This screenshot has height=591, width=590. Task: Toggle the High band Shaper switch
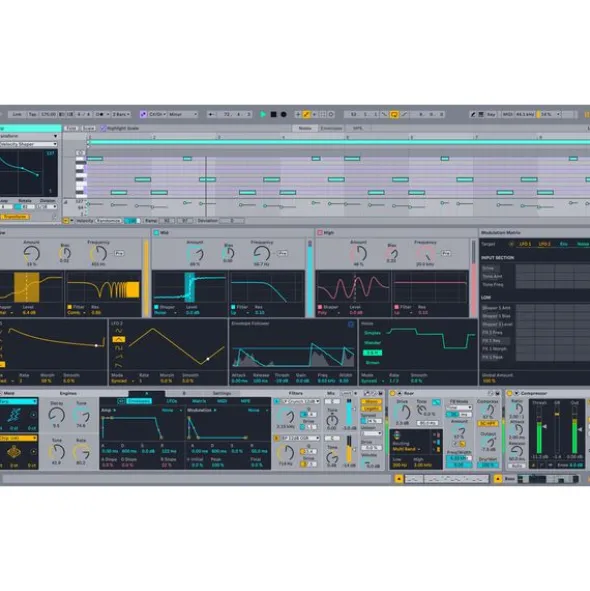click(x=320, y=307)
